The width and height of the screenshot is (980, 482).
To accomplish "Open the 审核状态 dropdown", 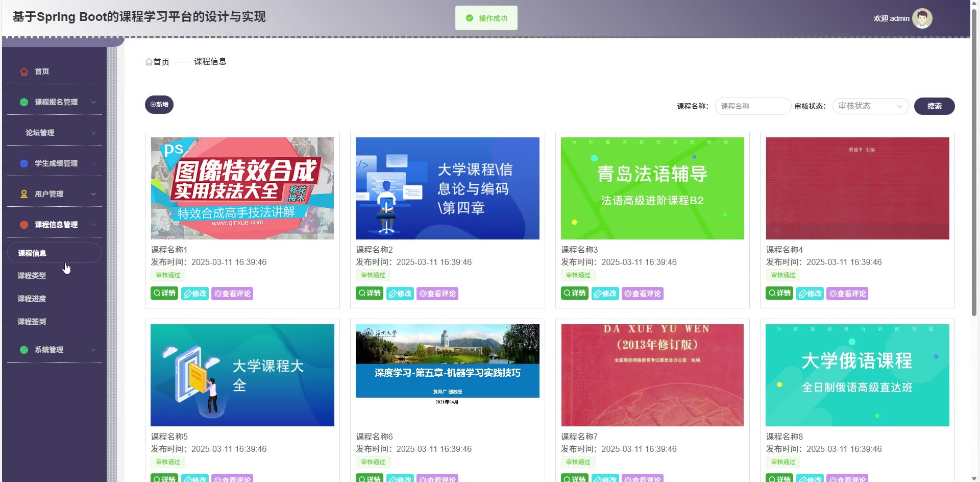I will 870,106.
